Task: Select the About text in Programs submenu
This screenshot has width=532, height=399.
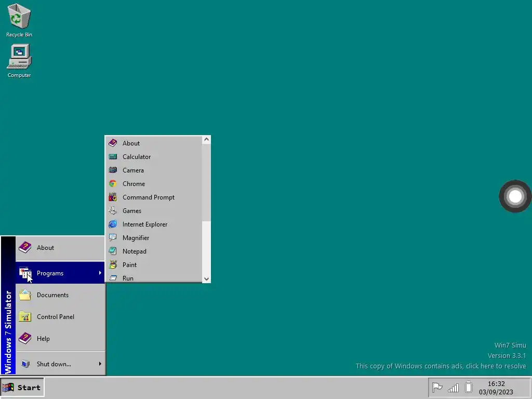Action: coord(131,143)
